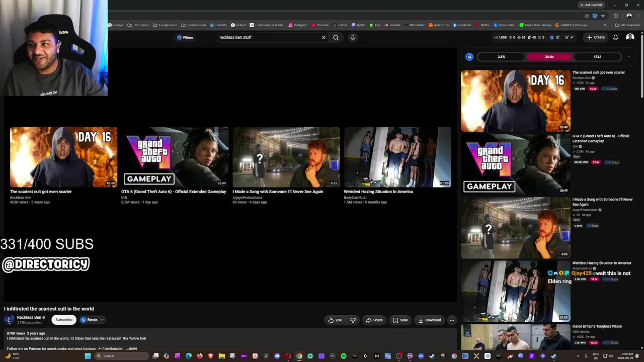Open the DC Finance bookmark folder

[138, 25]
